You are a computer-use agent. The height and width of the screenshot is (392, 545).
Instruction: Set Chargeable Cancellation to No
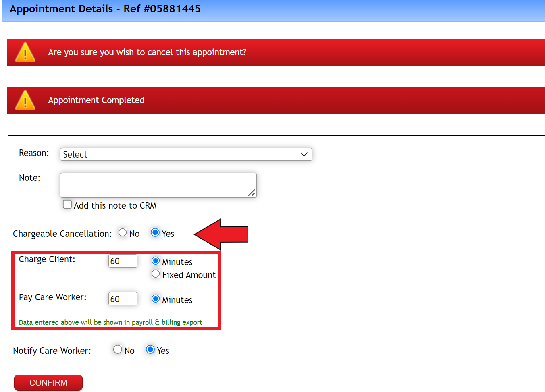tap(123, 233)
